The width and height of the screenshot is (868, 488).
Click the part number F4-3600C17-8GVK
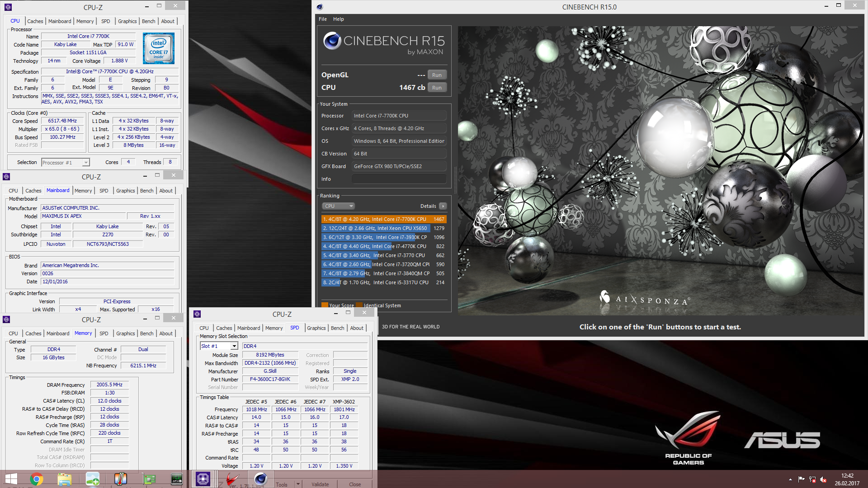tap(270, 380)
